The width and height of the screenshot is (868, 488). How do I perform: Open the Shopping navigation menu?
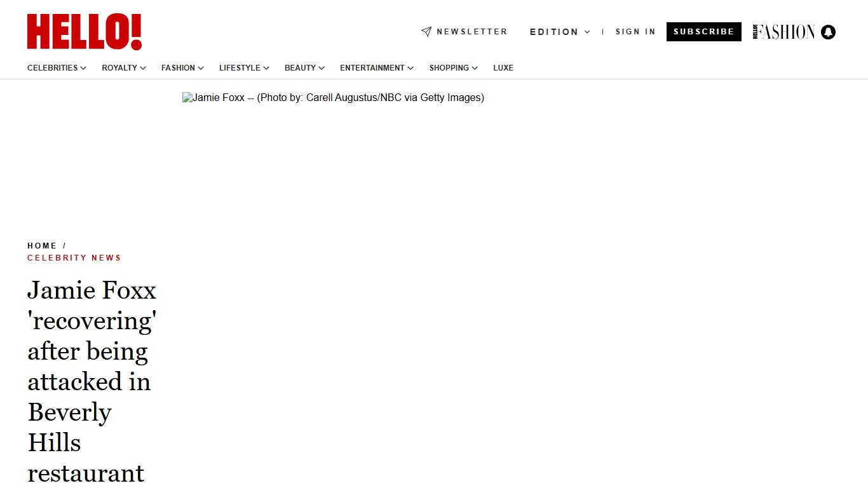pos(453,68)
